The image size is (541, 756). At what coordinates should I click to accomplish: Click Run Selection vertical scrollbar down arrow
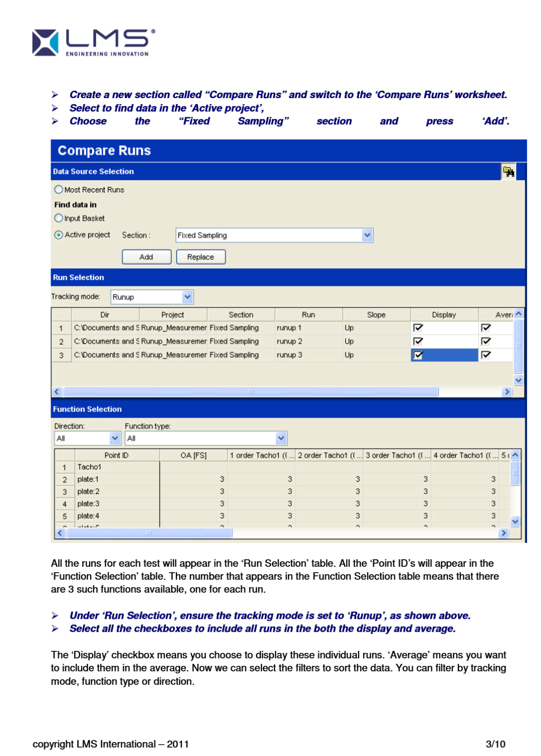[518, 381]
